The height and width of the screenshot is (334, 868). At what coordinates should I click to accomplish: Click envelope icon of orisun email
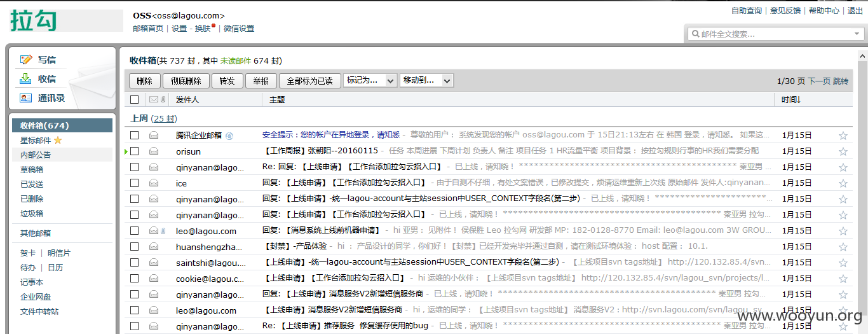point(154,151)
